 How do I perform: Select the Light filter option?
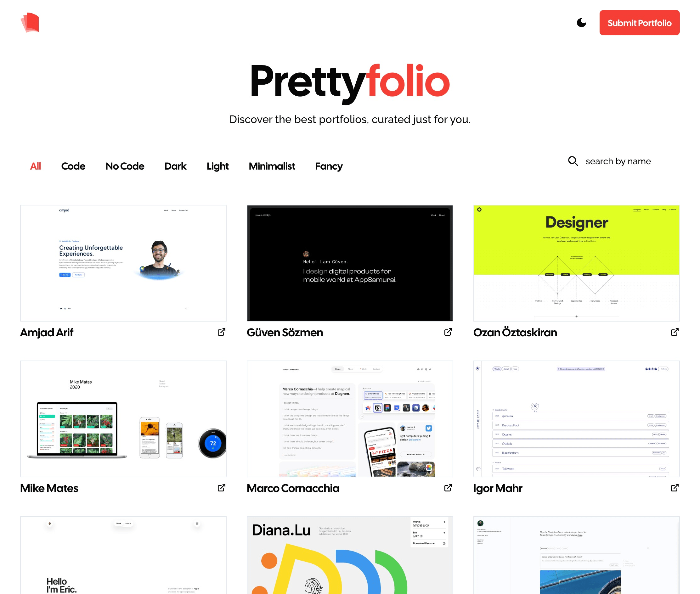coord(217,165)
